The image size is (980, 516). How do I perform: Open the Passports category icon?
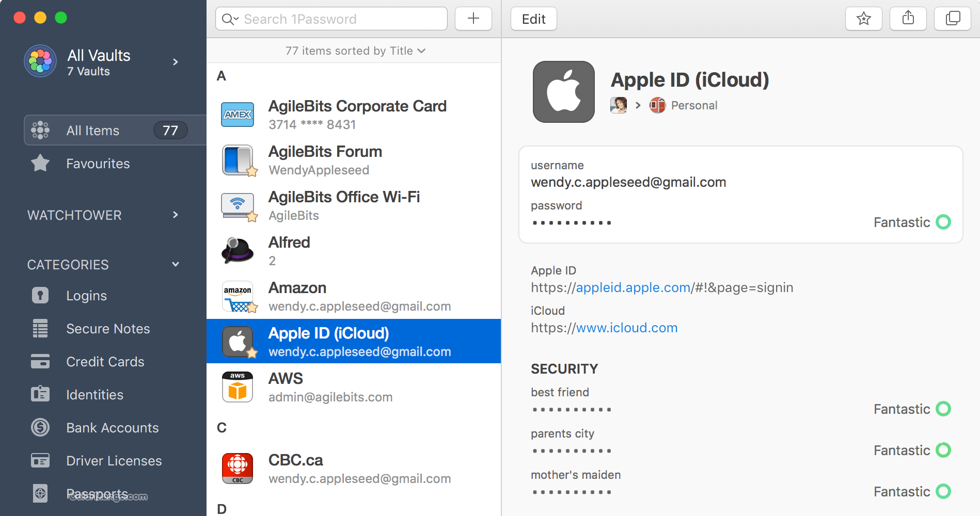40,493
